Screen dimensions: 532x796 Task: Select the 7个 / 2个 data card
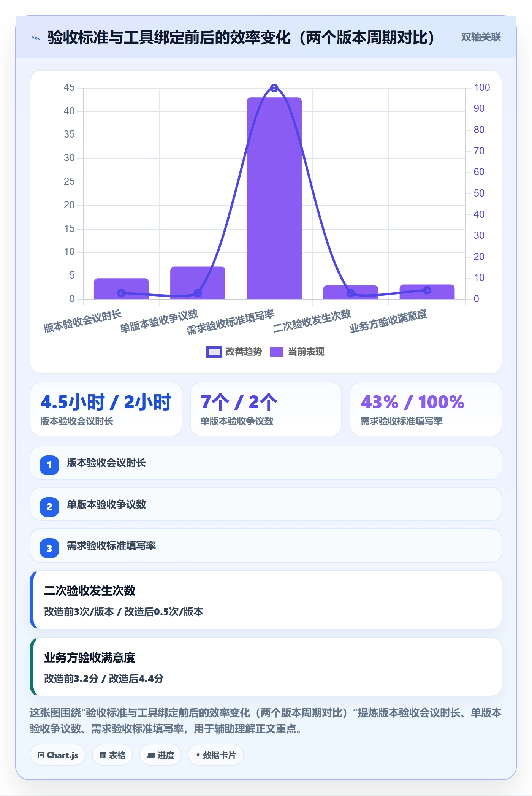tap(266, 409)
